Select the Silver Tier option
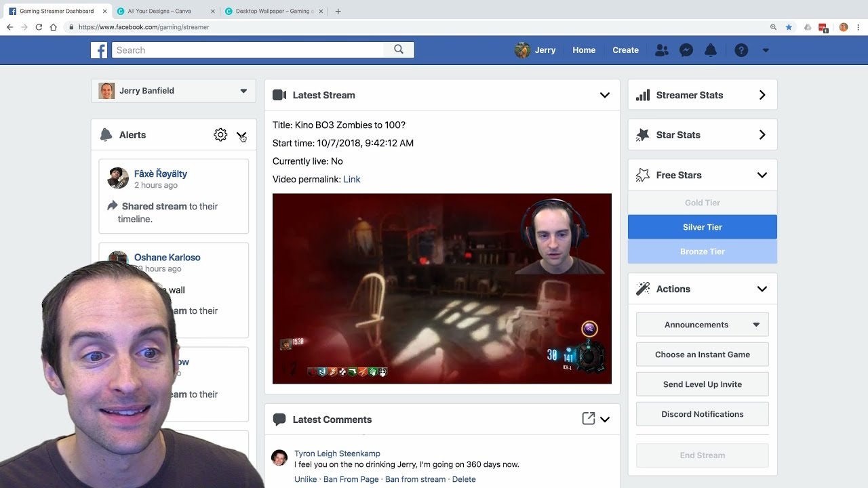This screenshot has width=868, height=488. 702,226
